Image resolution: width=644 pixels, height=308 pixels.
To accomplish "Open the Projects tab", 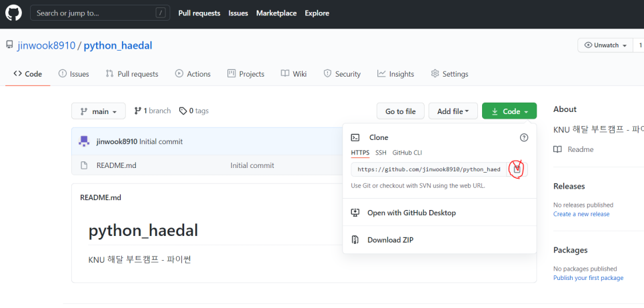I will pyautogui.click(x=245, y=74).
